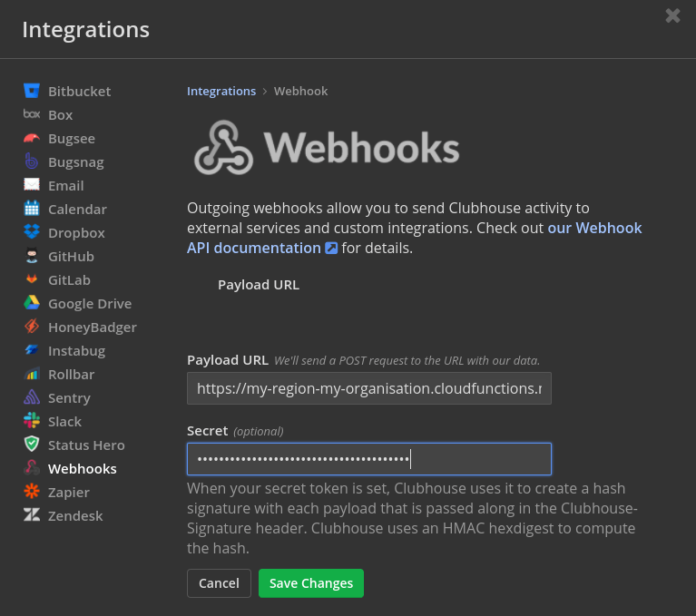Click the HoneyBadger lightning icon

32,327
